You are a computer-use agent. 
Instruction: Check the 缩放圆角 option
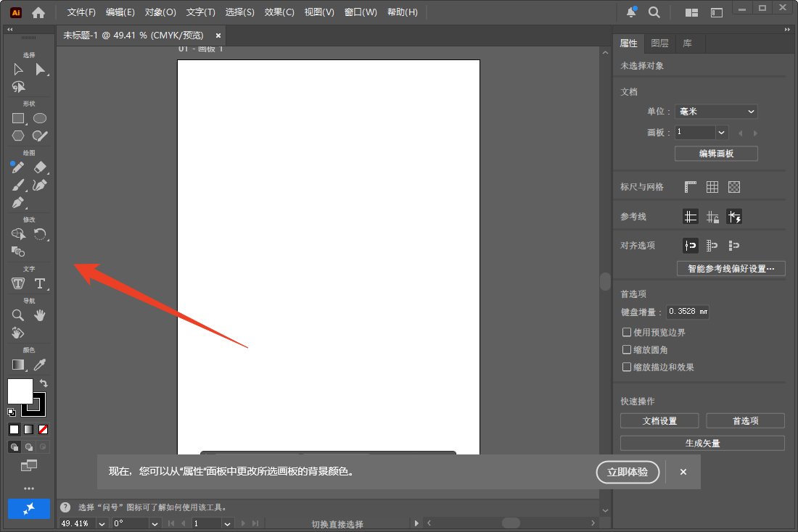click(x=627, y=350)
